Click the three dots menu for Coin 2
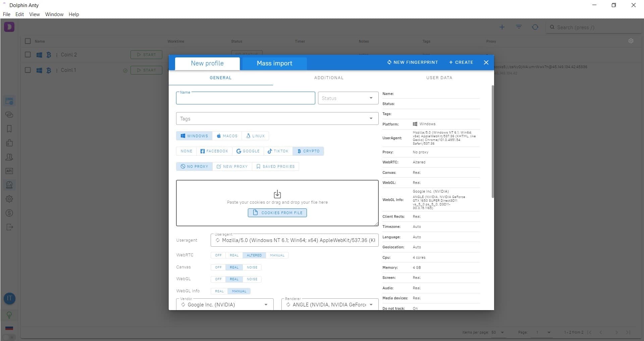This screenshot has height=341, width=644. 57,55
